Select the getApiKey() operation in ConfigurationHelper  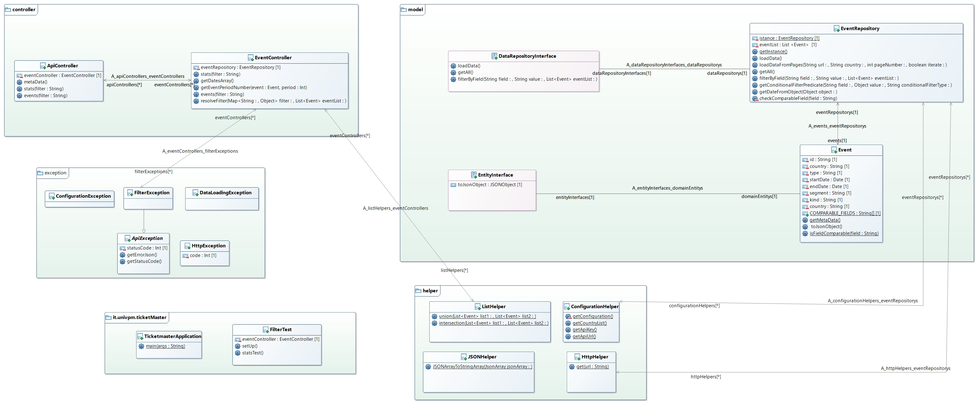pyautogui.click(x=584, y=330)
